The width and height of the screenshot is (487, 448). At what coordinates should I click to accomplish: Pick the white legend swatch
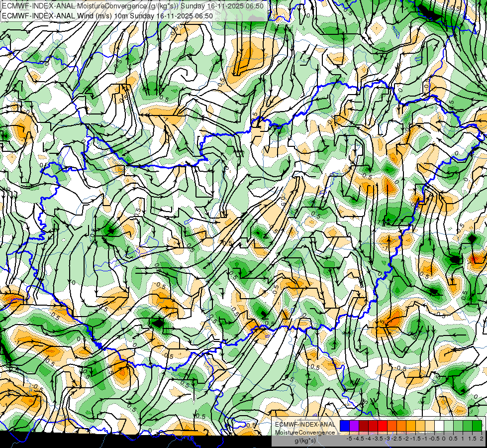(x=439, y=426)
